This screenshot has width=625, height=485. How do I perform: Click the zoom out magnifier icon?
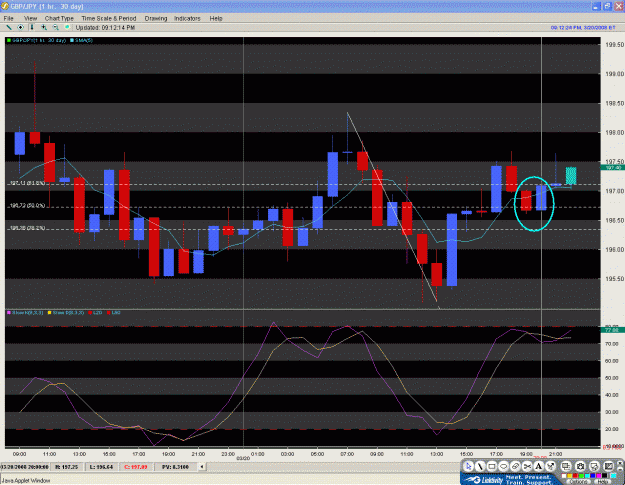click(56, 27)
